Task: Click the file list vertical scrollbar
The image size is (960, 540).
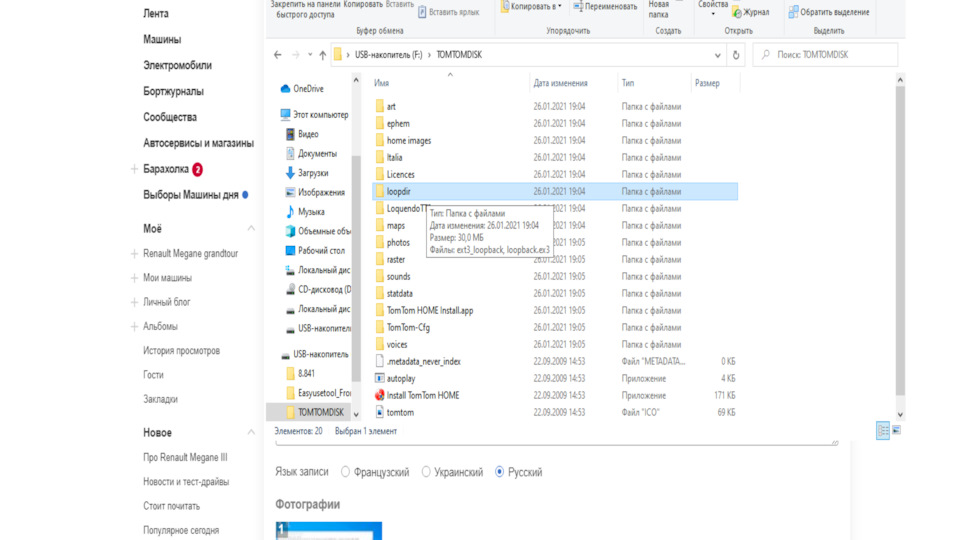Action: [900, 240]
